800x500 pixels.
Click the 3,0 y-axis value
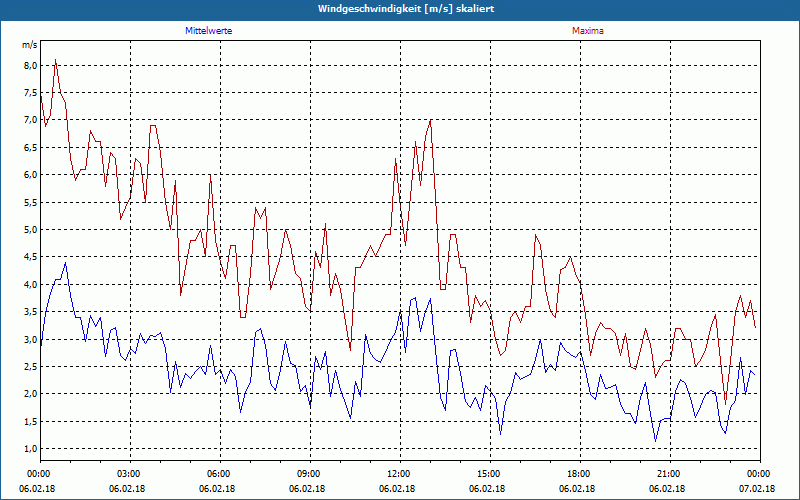click(x=29, y=339)
